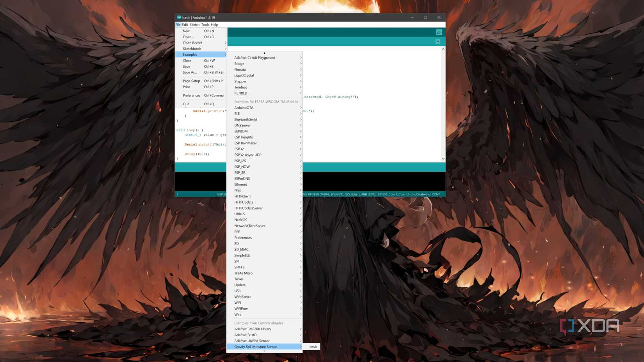This screenshot has height=362, width=644.
Task: Open the tab options dropdown arrow
Action: click(x=438, y=41)
